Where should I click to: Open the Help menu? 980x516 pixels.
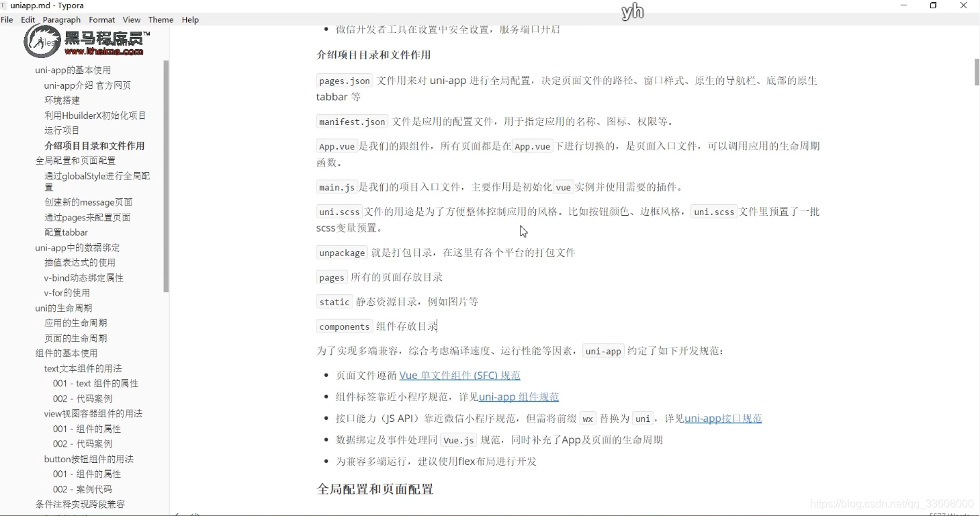(190, 19)
